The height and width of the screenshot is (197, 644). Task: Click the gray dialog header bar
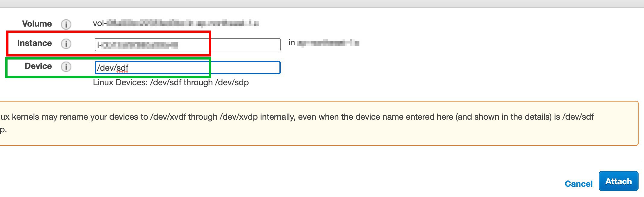(322, 4)
